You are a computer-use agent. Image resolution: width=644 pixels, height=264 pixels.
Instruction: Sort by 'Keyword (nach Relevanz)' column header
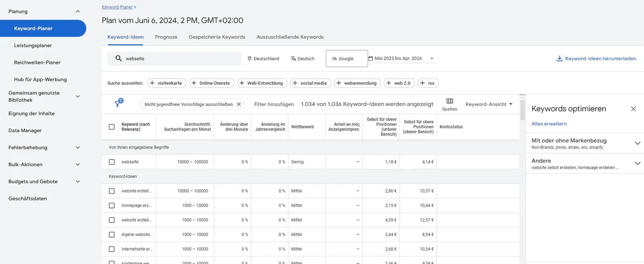point(136,127)
